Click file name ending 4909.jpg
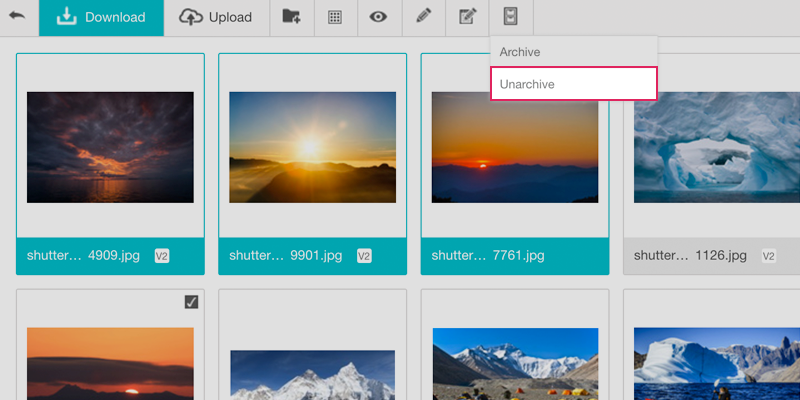The height and width of the screenshot is (400, 800). pyautogui.click(x=83, y=256)
